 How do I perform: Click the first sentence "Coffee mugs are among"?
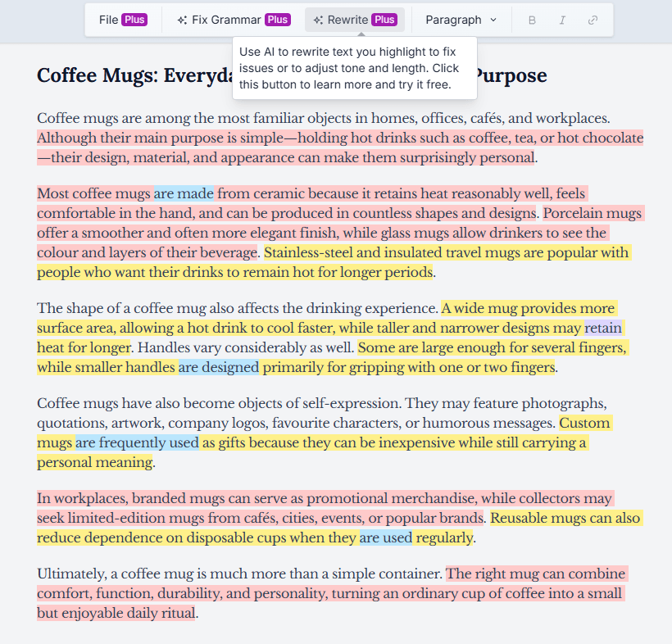[x=324, y=118]
